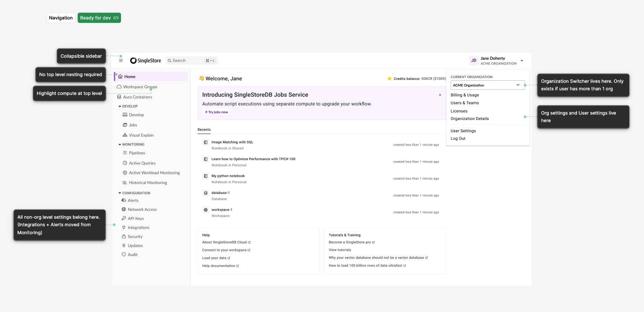This screenshot has height=312, width=644.
Task: Click the Pipelines icon in sidebar
Action: (125, 153)
